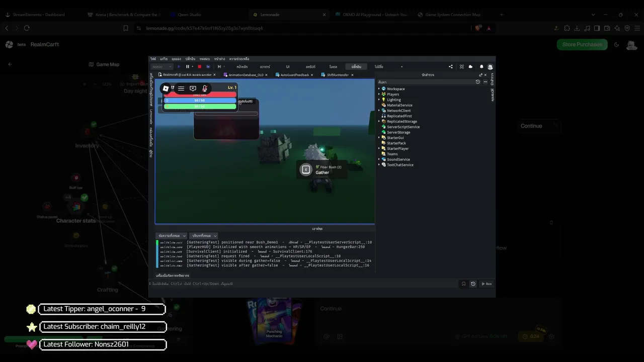
Task: Click the cloud icon in Studio toolbar
Action: tap(470, 66)
